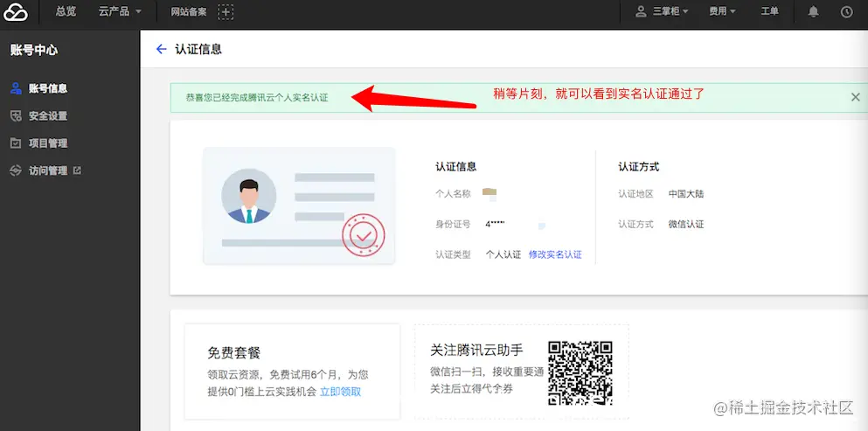Click the 账号中心 sidebar heading

(34, 51)
